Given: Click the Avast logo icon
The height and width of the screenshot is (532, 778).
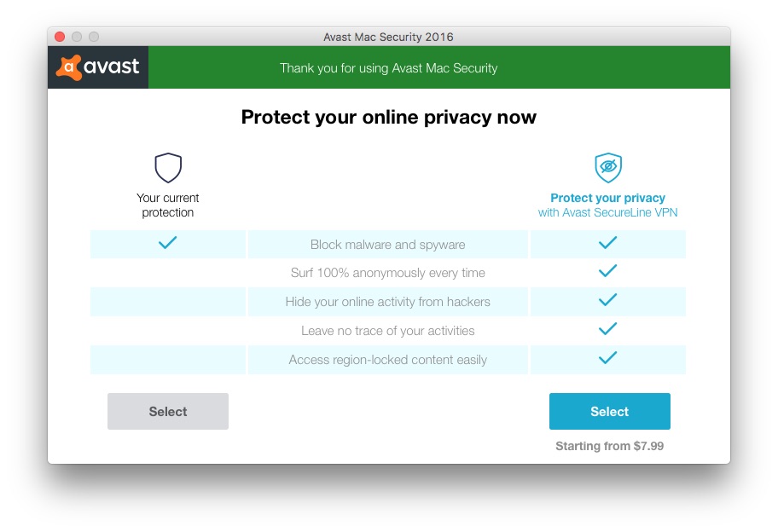Looking at the screenshot, I should (x=97, y=67).
